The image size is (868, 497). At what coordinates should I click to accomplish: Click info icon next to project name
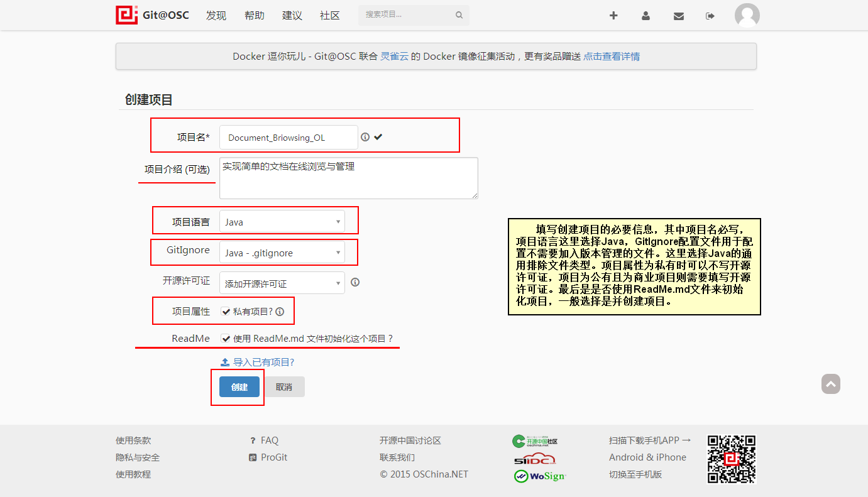pos(365,137)
